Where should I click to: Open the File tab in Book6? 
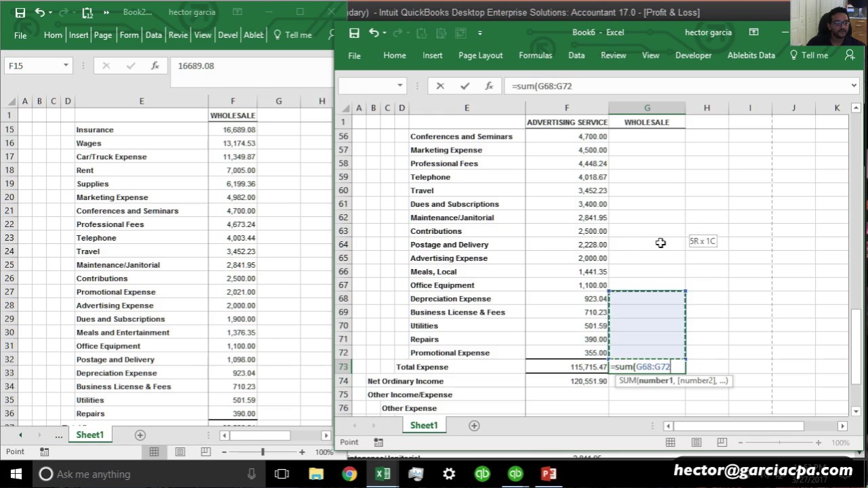pyautogui.click(x=354, y=56)
